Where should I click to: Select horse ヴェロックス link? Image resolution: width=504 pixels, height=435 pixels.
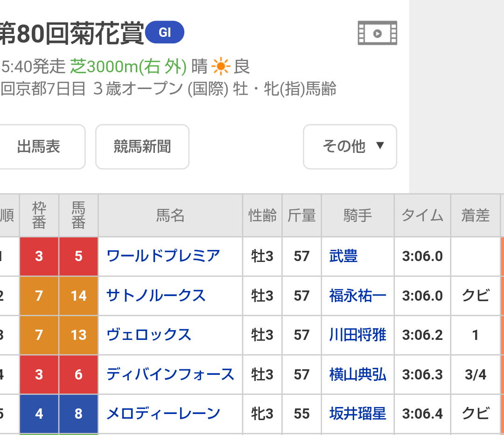click(x=149, y=335)
